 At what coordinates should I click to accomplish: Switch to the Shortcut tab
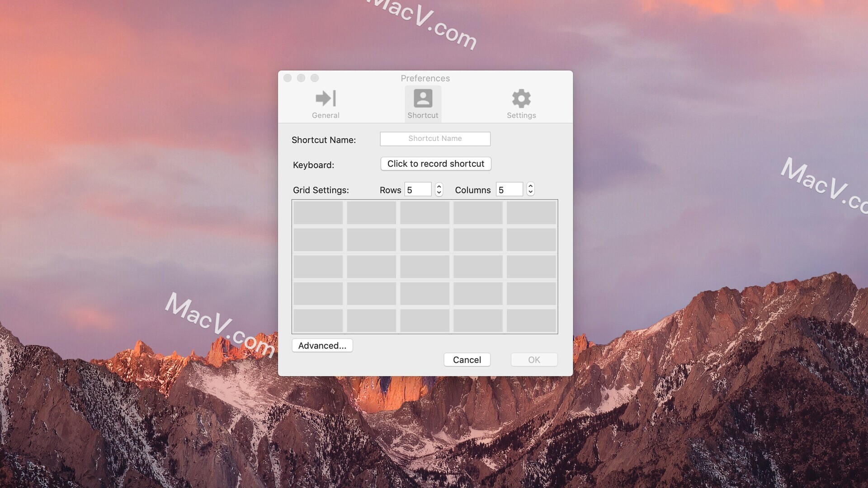[423, 103]
